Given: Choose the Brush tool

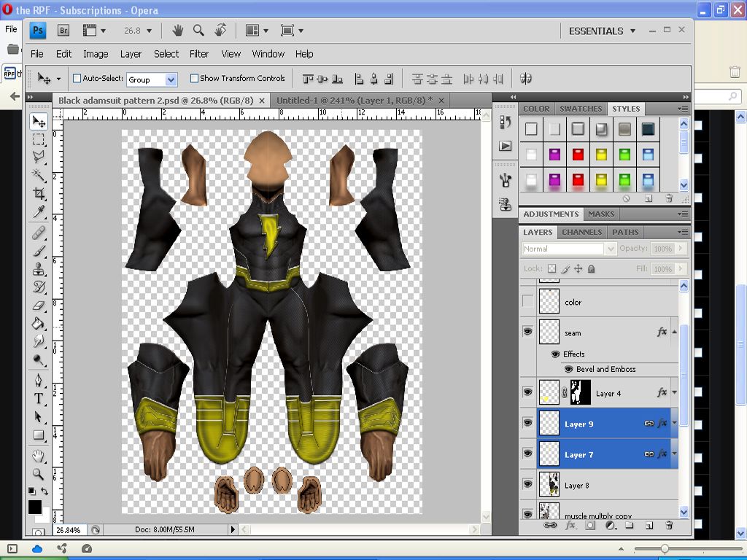Looking at the screenshot, I should (x=39, y=251).
